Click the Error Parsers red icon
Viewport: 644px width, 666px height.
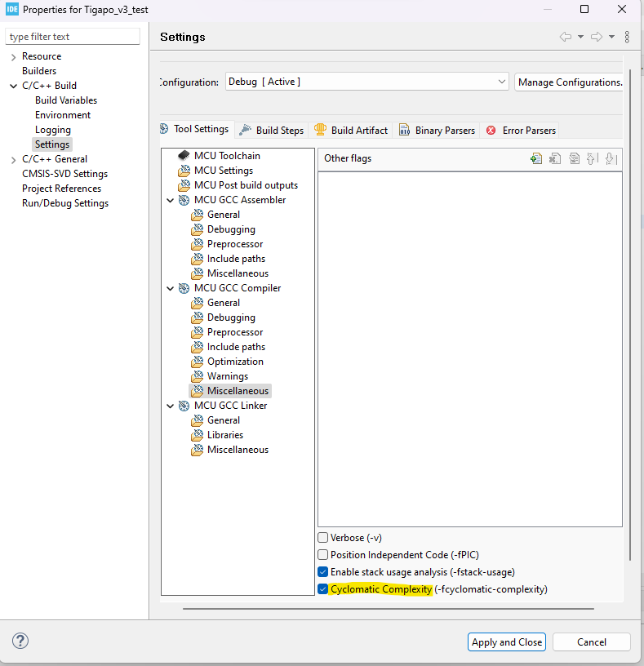click(491, 130)
